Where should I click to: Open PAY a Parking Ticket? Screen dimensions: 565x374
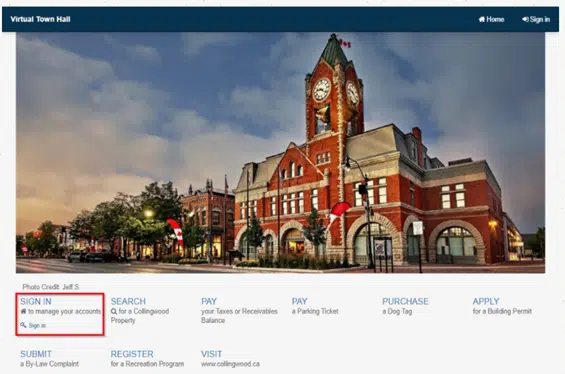(299, 301)
